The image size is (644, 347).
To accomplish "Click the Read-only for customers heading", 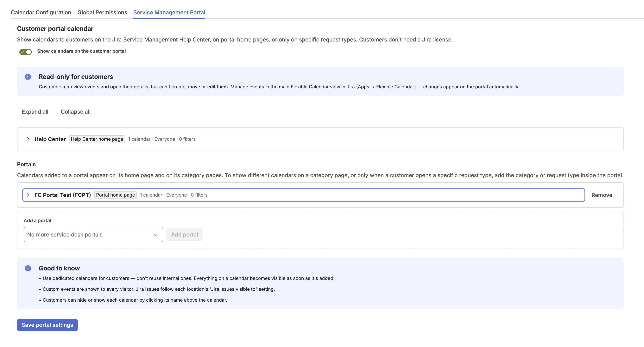I will click(x=76, y=77).
